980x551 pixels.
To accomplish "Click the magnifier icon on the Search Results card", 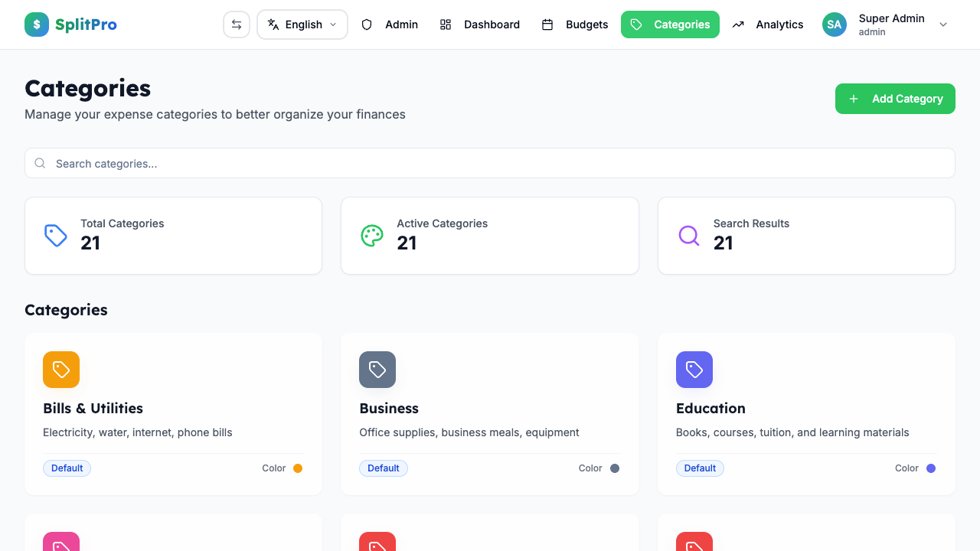I will pyautogui.click(x=688, y=236).
